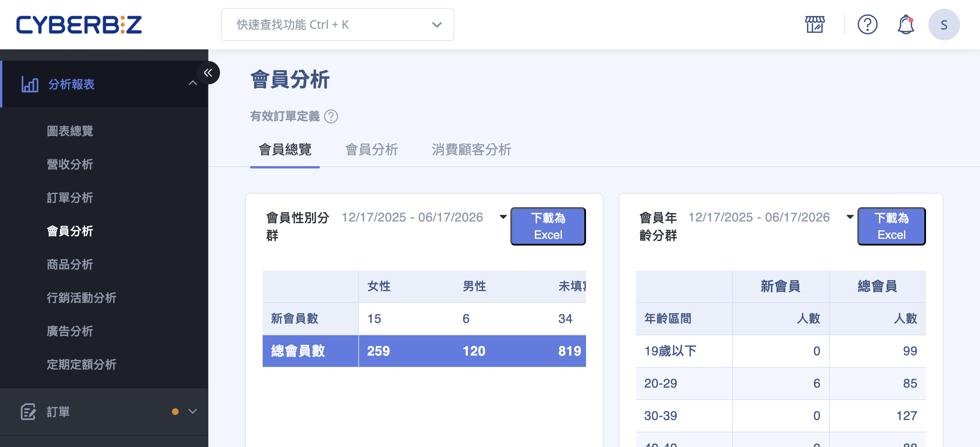Click the total unfilled count 819
Image resolution: width=980 pixels, height=447 pixels.
pyautogui.click(x=570, y=351)
